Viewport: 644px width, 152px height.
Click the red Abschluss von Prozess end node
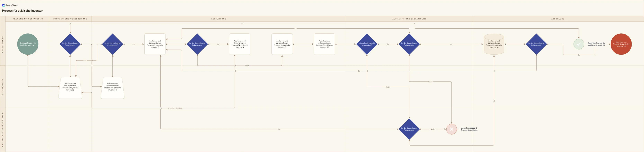pyautogui.click(x=621, y=44)
